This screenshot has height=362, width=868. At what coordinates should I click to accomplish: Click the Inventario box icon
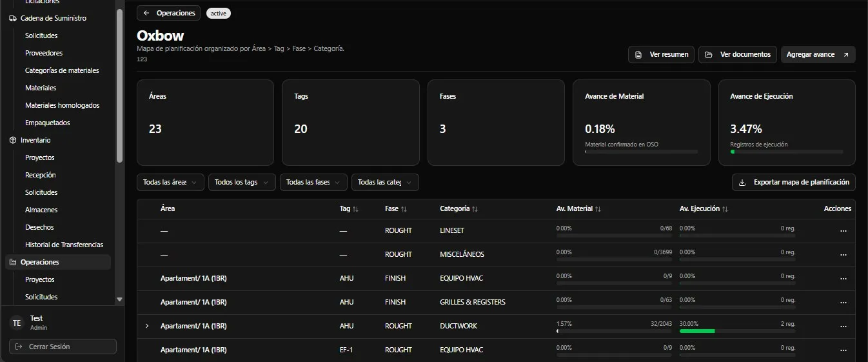(13, 140)
